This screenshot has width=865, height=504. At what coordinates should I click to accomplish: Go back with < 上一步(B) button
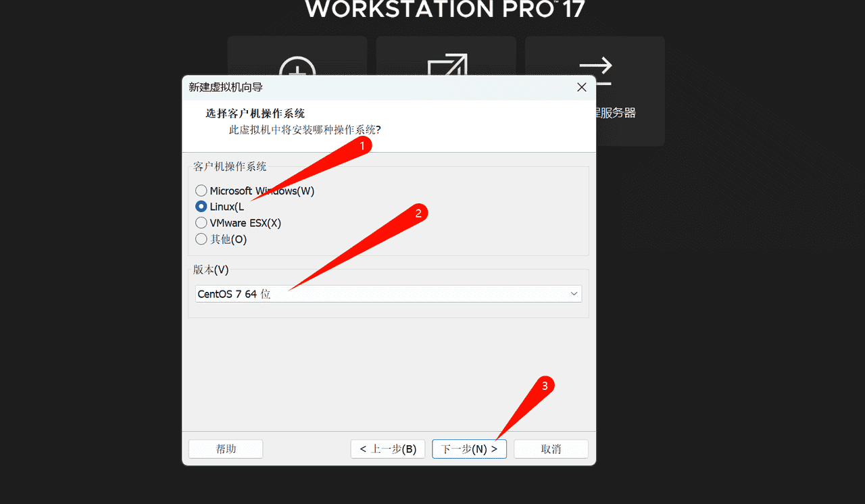click(x=388, y=449)
